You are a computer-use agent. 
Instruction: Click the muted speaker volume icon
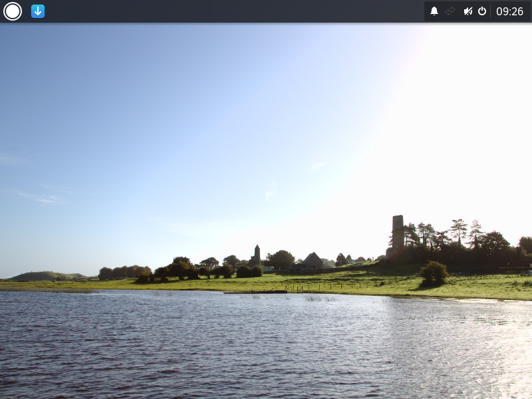[467, 11]
